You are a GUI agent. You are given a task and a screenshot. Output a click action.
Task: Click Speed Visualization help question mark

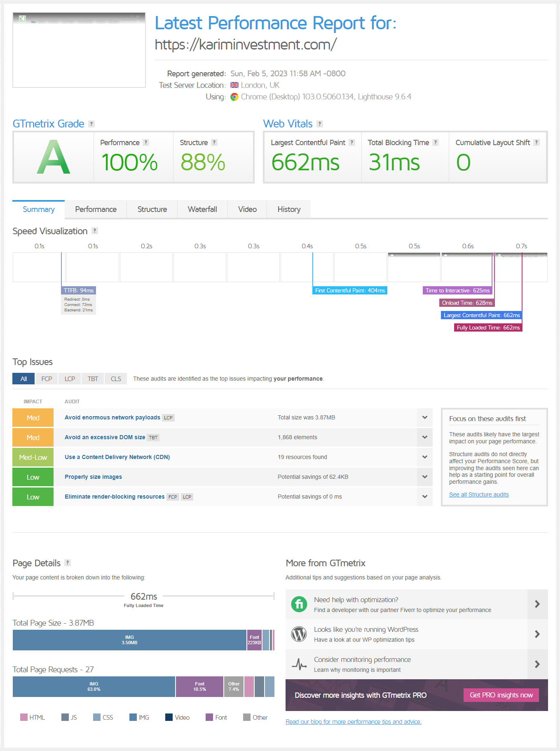point(95,231)
